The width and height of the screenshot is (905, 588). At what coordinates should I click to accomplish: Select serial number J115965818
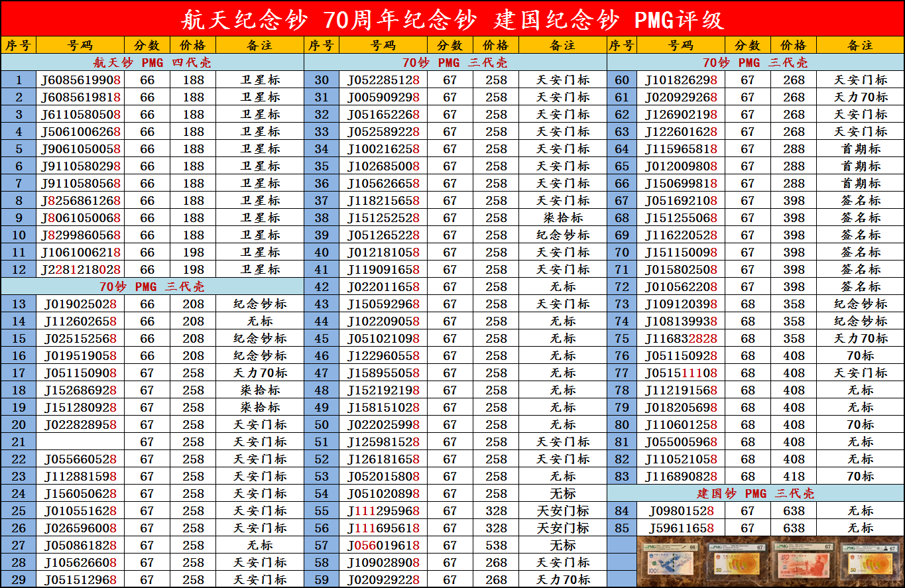click(x=682, y=148)
